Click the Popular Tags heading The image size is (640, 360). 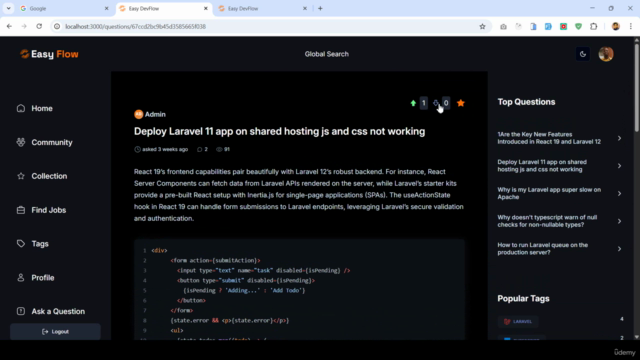click(x=523, y=299)
